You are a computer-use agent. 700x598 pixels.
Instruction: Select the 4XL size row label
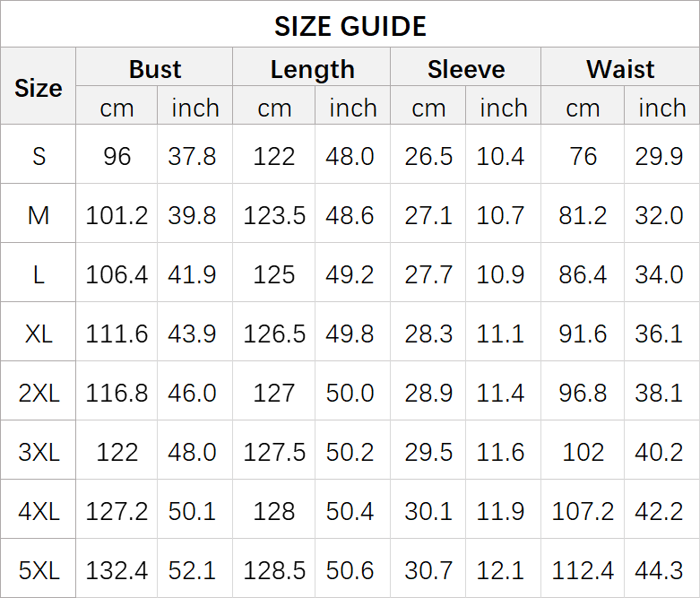(39, 511)
